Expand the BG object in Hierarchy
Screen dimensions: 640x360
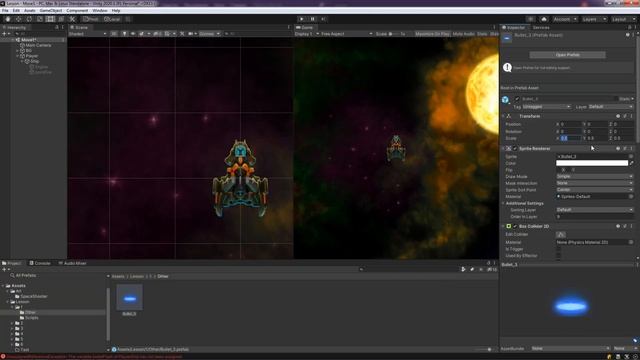coord(18,51)
